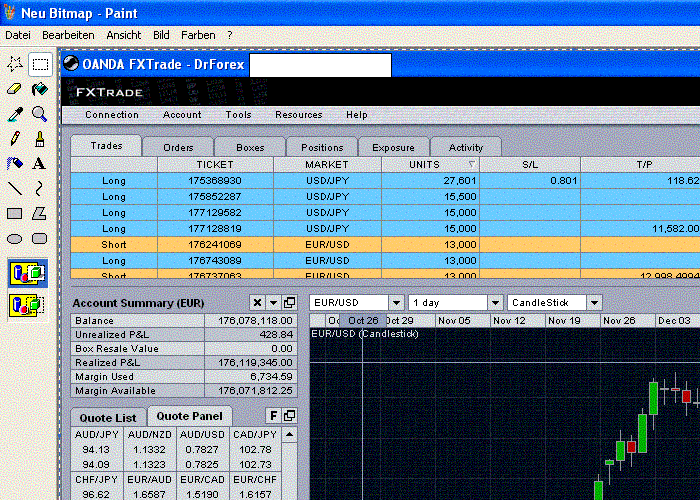Select the Polygon shape tool

tap(39, 213)
